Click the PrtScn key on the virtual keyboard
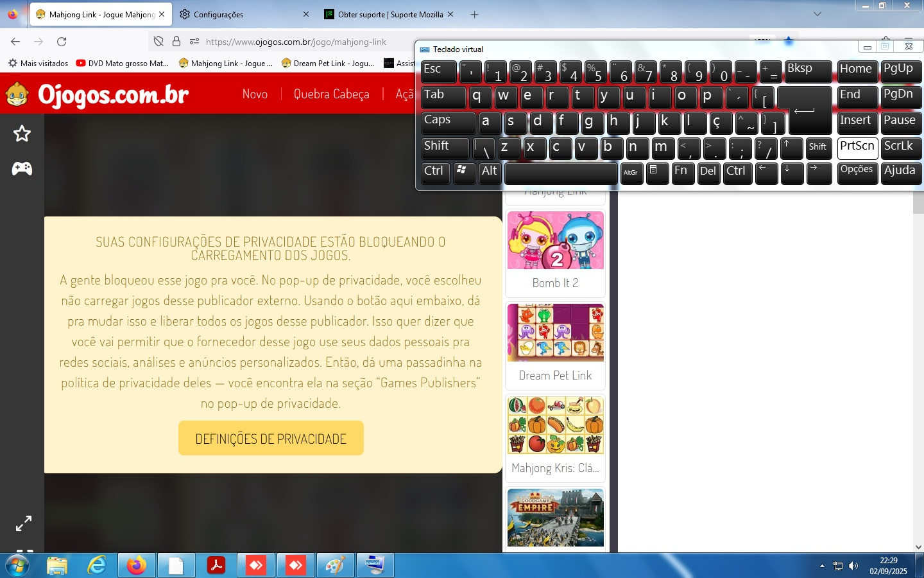This screenshot has width=924, height=578. coord(857,148)
